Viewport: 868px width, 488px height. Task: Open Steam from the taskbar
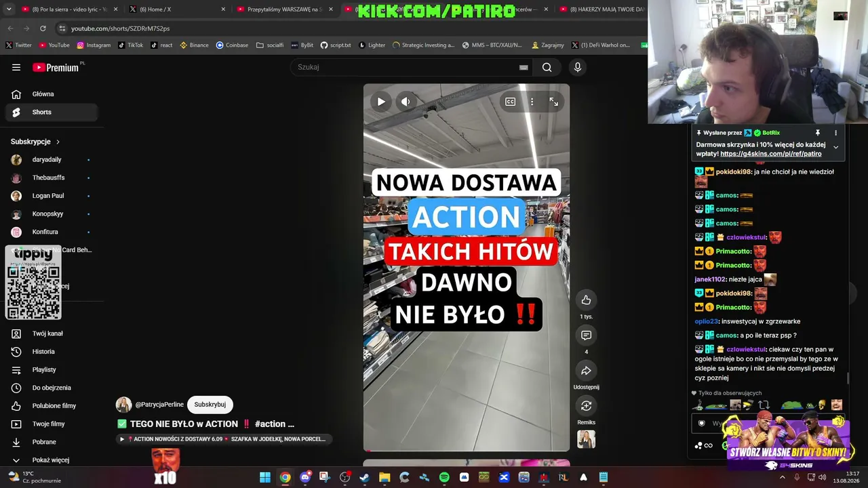point(365,477)
